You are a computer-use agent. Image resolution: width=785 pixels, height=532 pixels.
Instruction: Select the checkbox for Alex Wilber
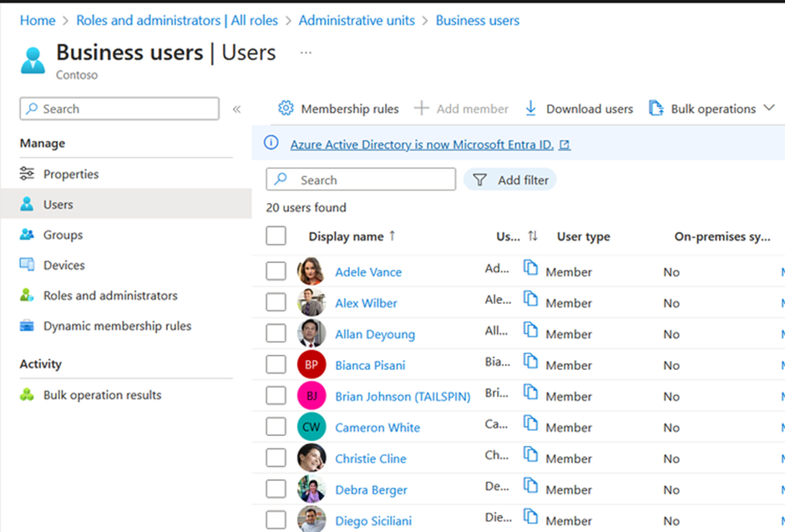276,302
